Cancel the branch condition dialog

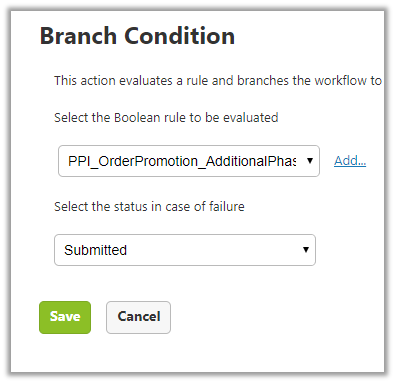point(138,317)
